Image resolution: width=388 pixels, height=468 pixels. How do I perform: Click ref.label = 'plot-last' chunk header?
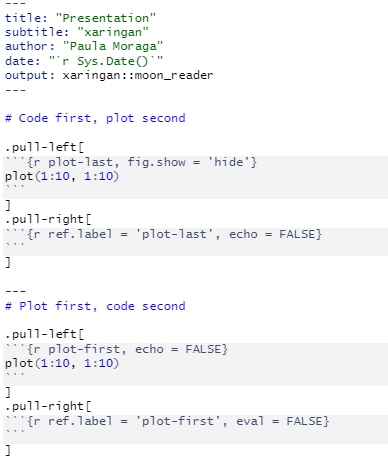163,234
